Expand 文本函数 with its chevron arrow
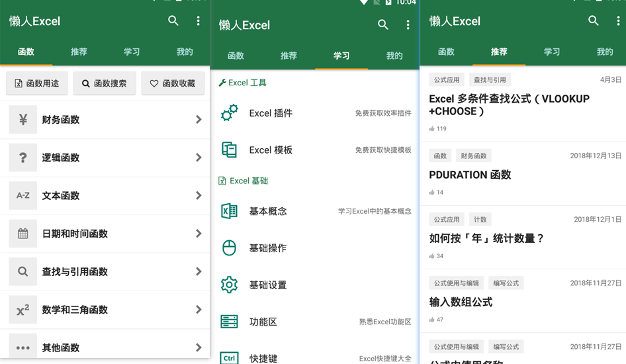The image size is (626, 364). click(x=199, y=196)
